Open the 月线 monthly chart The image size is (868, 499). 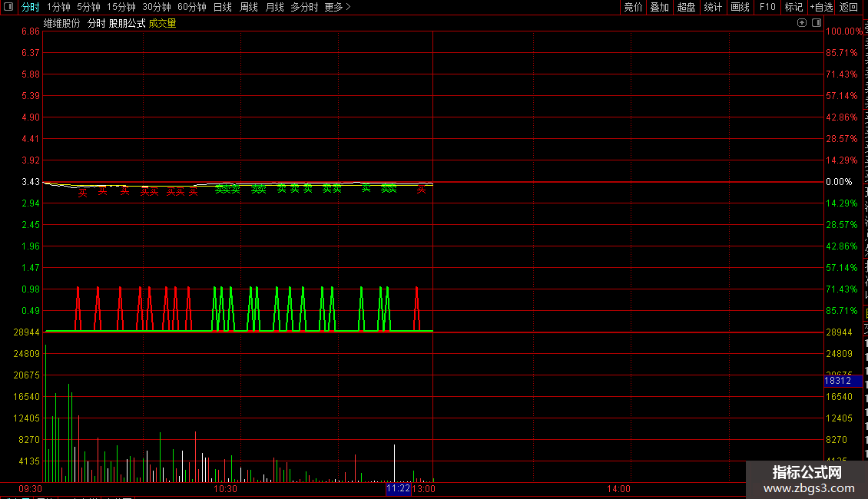[x=274, y=7]
